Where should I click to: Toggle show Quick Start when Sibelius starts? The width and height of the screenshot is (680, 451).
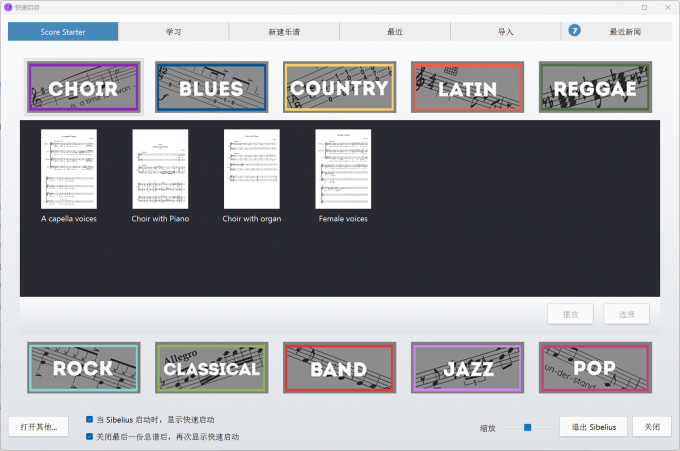[91, 420]
